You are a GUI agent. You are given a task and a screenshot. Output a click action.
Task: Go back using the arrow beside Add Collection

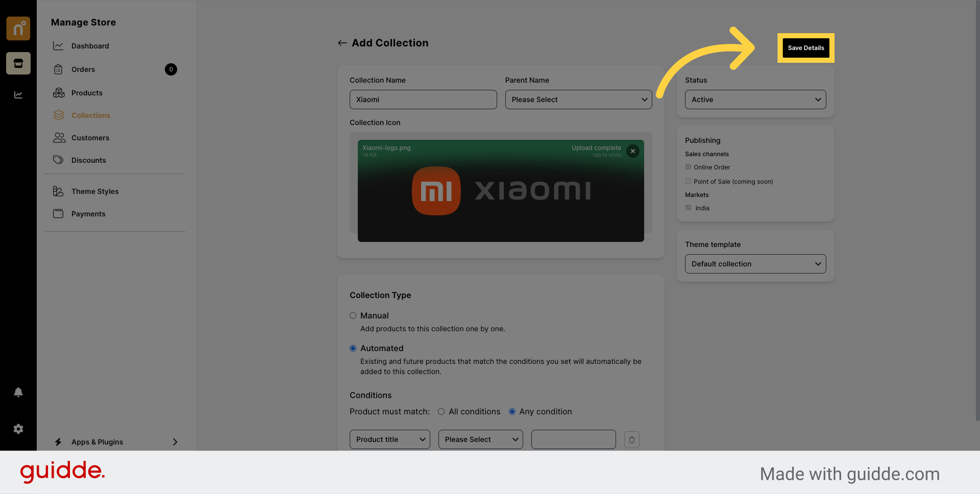pyautogui.click(x=342, y=43)
